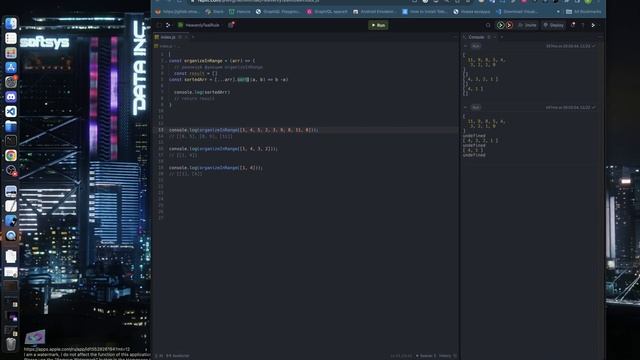Click console.log(organizeInRange([1, 4, 3, 2])) line
Image resolution: width=640 pixels, height=360 pixels.
coord(223,149)
